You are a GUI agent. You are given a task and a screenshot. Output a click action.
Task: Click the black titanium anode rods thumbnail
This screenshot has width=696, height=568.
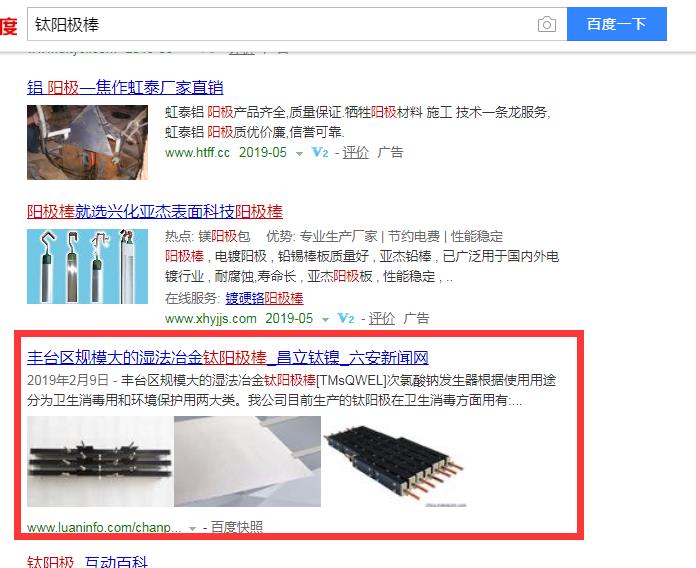[x=100, y=462]
